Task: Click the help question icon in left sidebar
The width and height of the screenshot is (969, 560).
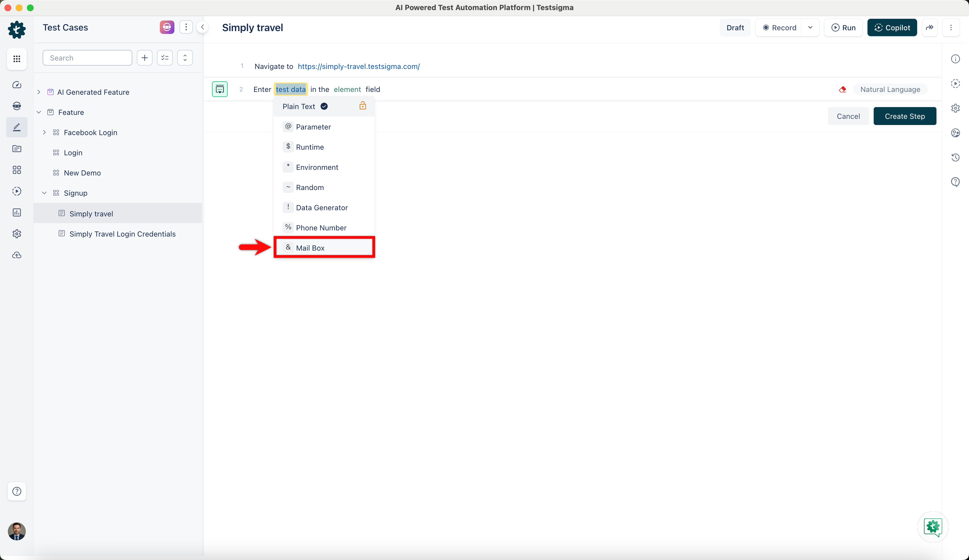Action: pyautogui.click(x=17, y=491)
